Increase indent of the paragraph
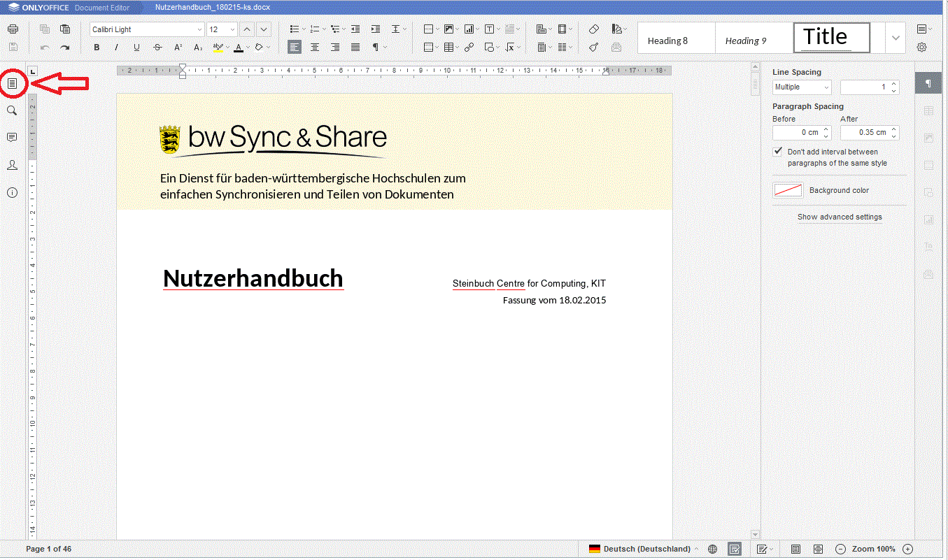 (x=376, y=29)
